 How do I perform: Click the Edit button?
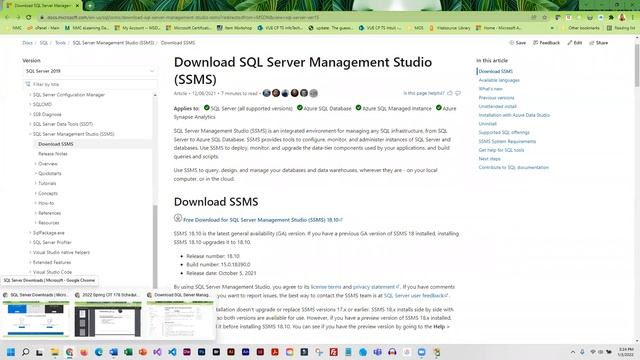click(575, 43)
